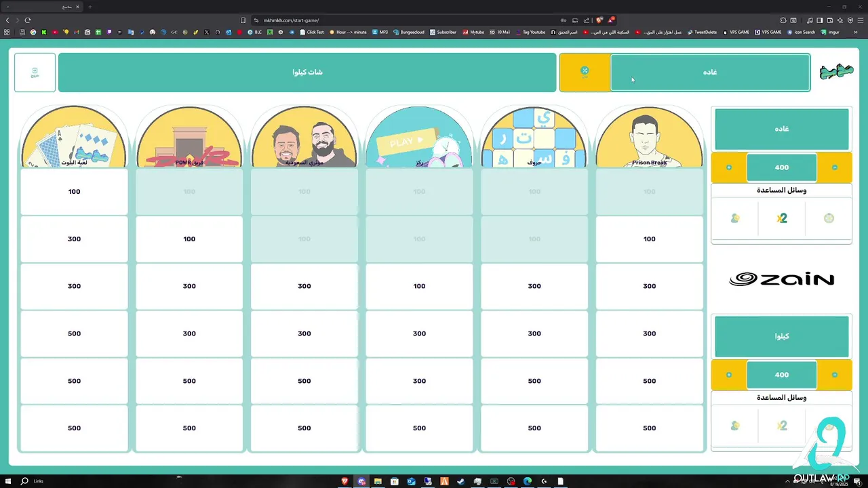This screenshot has width=868, height=488.
Task: Select 100 question under Prison Break
Action: 650,239
